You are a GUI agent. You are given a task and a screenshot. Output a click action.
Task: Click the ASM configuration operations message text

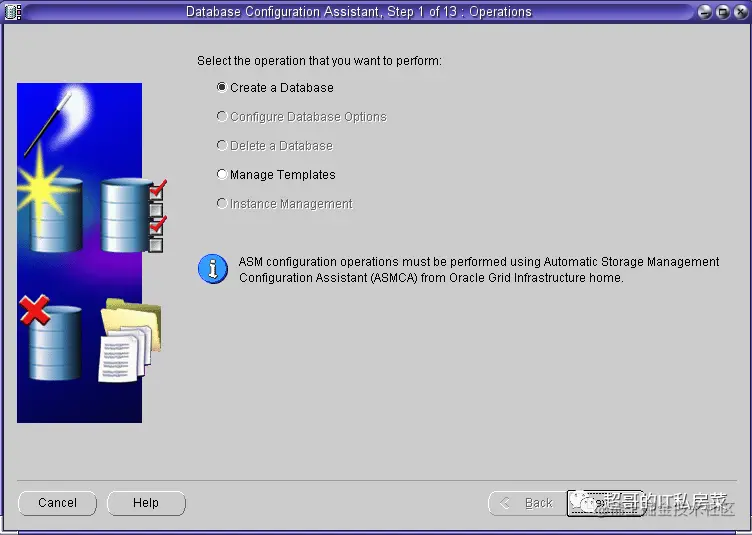click(x=479, y=269)
